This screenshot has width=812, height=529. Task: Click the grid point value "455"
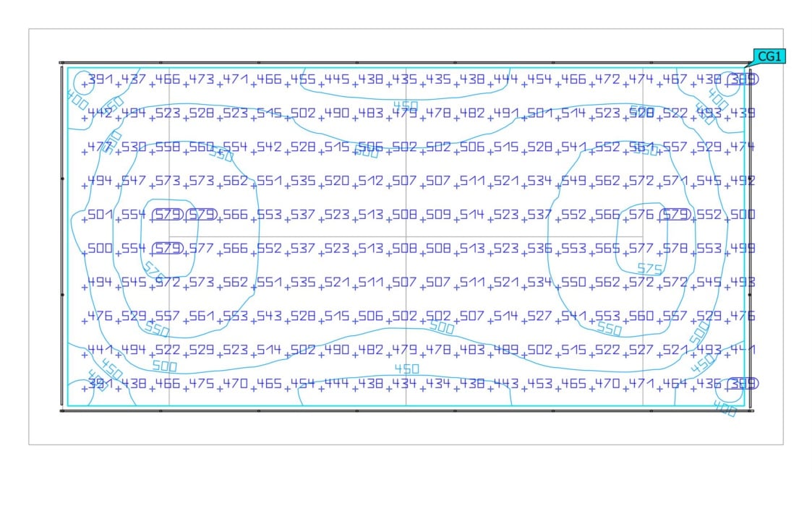[x=303, y=79]
